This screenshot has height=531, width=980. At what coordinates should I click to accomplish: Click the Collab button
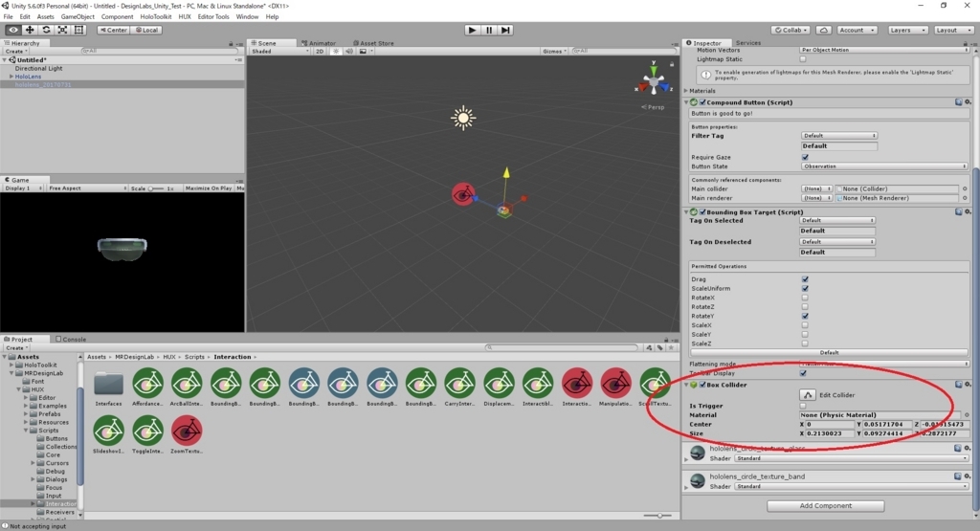791,30
